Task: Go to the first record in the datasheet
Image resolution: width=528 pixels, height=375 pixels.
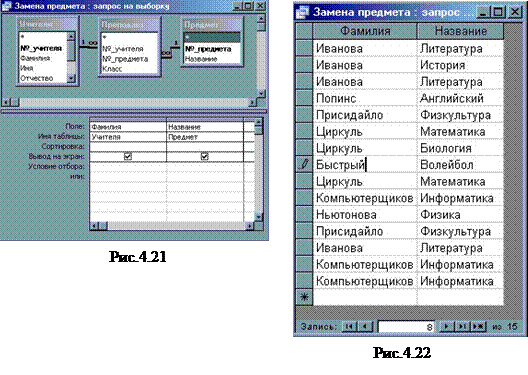Action: click(350, 326)
